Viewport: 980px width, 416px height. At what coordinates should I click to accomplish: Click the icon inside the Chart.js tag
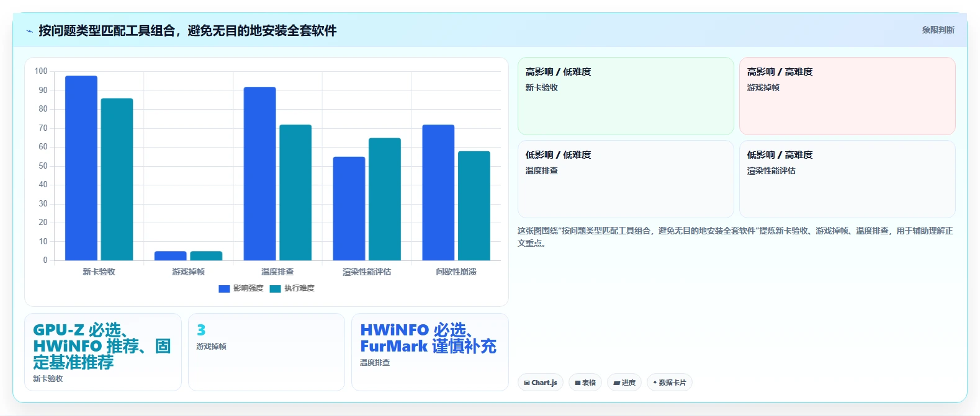[x=527, y=383]
